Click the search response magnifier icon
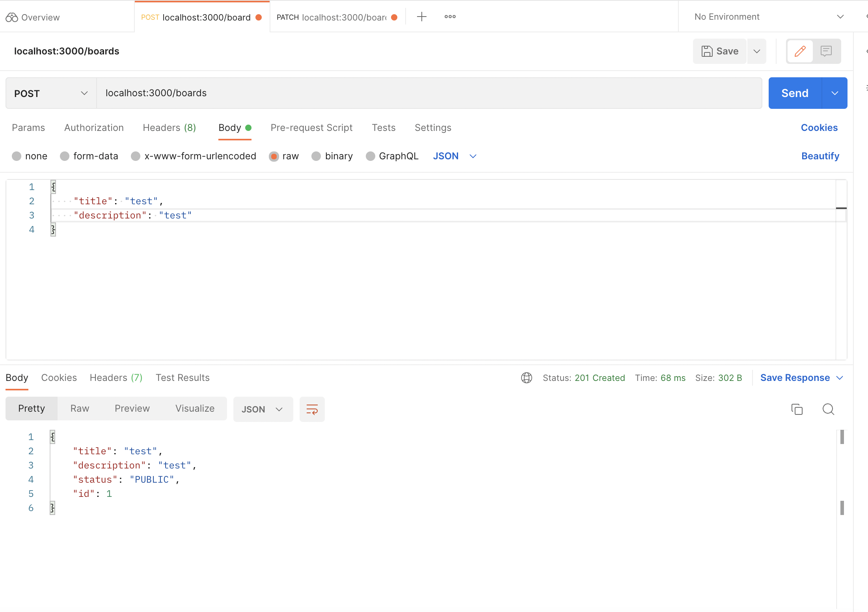Screen dimensions: 868x612 pyautogui.click(x=828, y=409)
